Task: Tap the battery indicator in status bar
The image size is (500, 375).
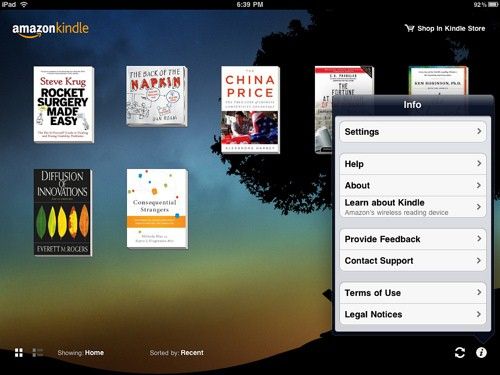Action: coord(493,4)
